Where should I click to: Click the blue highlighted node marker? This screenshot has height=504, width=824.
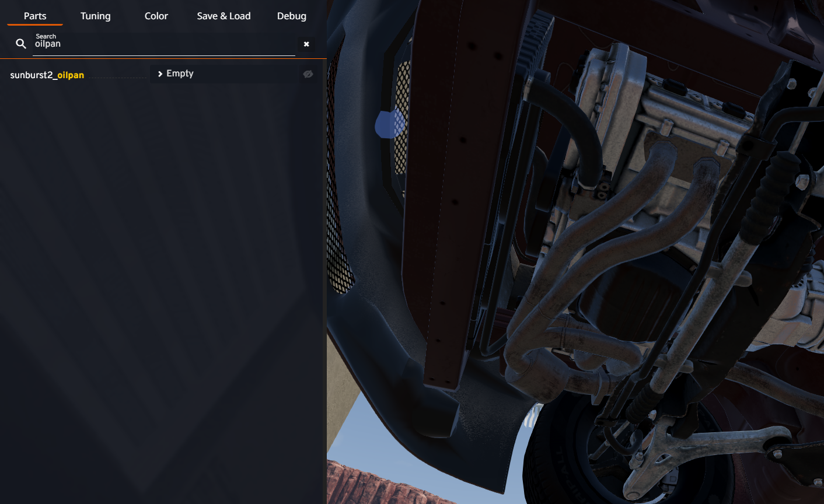click(x=389, y=124)
